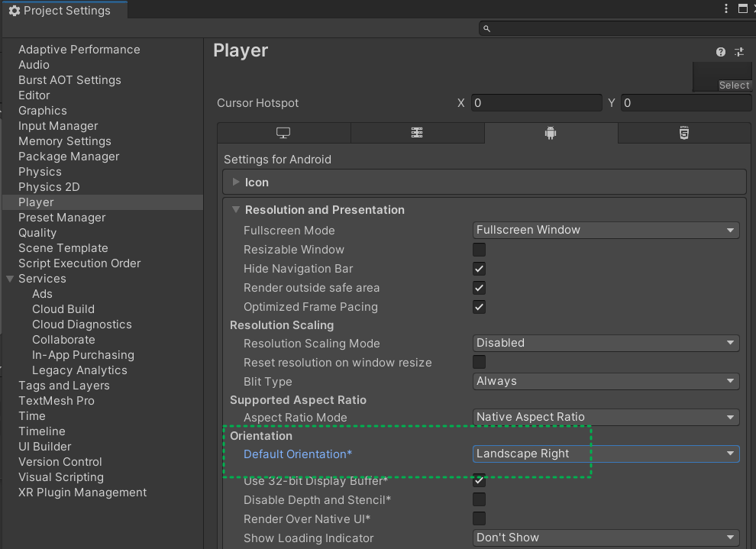Image resolution: width=756 pixels, height=549 pixels.
Task: Collapse the Services tree arrow
Action: 10,279
